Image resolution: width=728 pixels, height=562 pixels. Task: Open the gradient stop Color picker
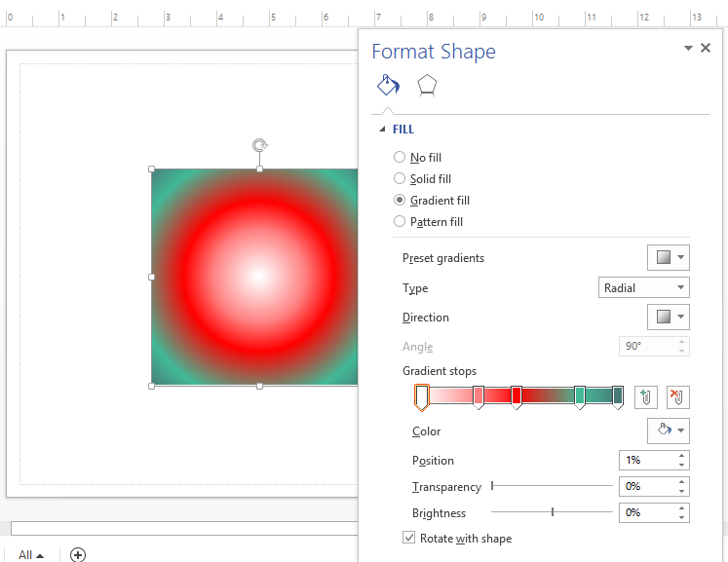pyautogui.click(x=669, y=431)
